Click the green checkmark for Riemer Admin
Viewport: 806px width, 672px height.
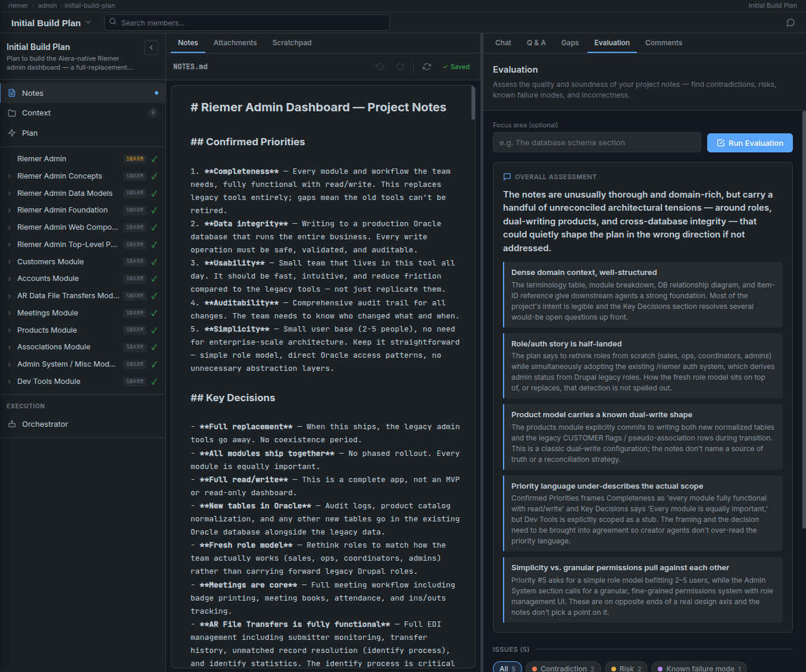click(x=154, y=159)
